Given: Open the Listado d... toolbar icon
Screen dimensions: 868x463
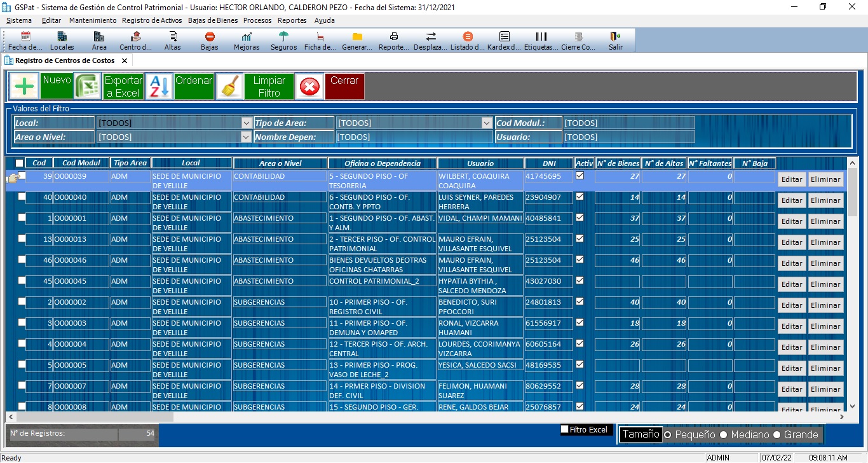Looking at the screenshot, I should coord(468,41).
